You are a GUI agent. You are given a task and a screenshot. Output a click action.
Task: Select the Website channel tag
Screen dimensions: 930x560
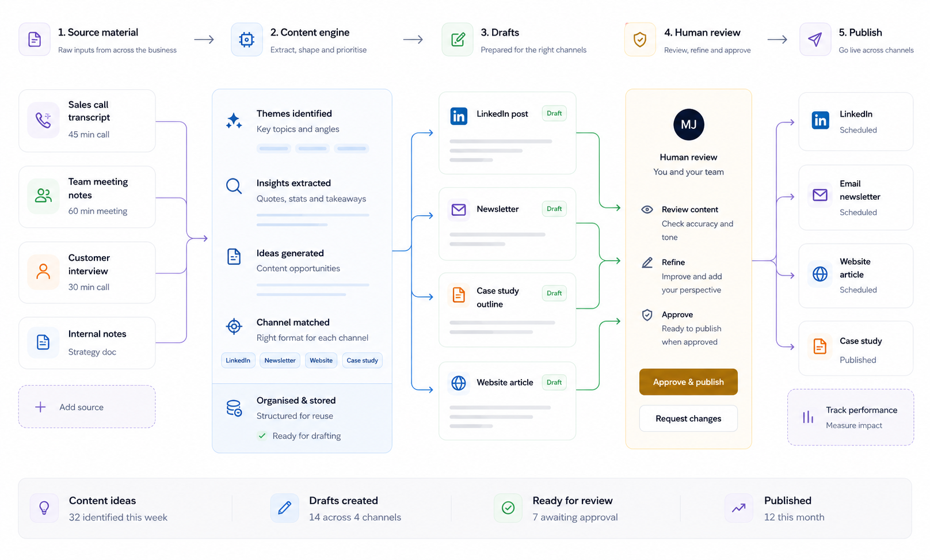[321, 360]
